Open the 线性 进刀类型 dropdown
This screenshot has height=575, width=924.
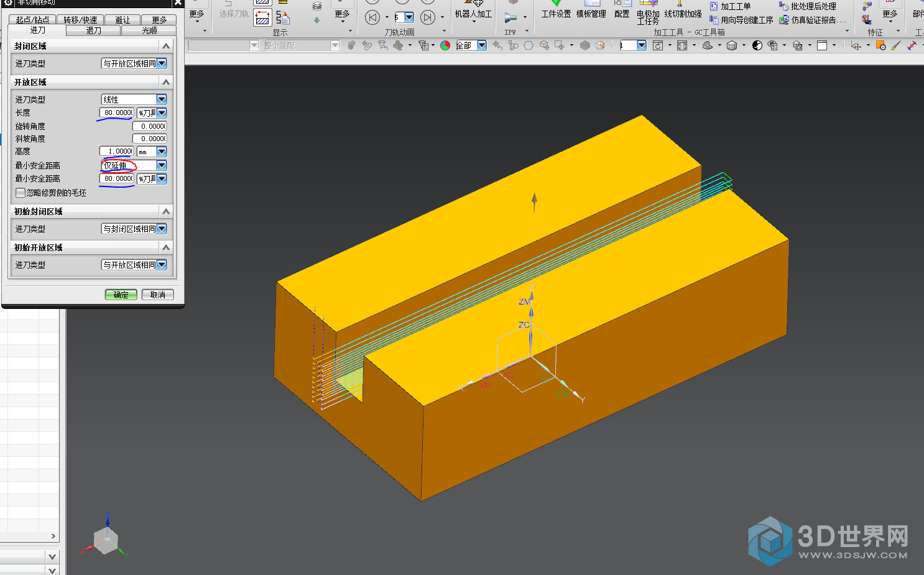pos(134,99)
